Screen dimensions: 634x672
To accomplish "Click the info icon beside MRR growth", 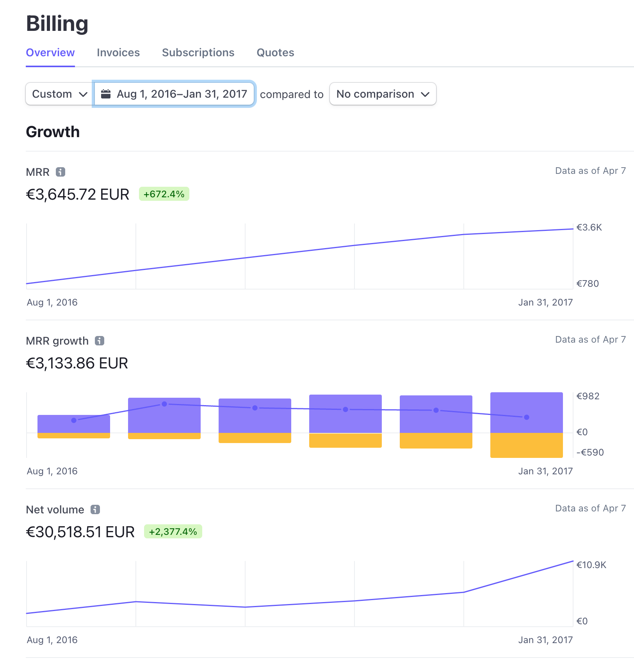I will click(x=100, y=341).
